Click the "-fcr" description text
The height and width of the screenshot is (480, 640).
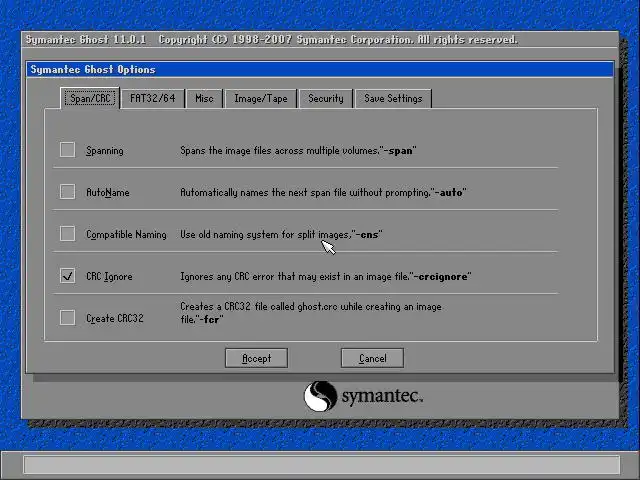[311, 313]
